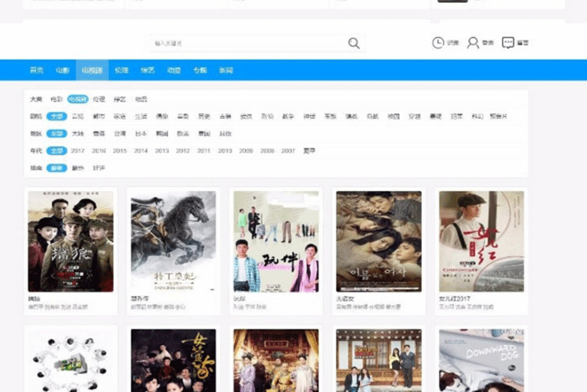Filter genre by 预告片

pyautogui.click(x=499, y=117)
